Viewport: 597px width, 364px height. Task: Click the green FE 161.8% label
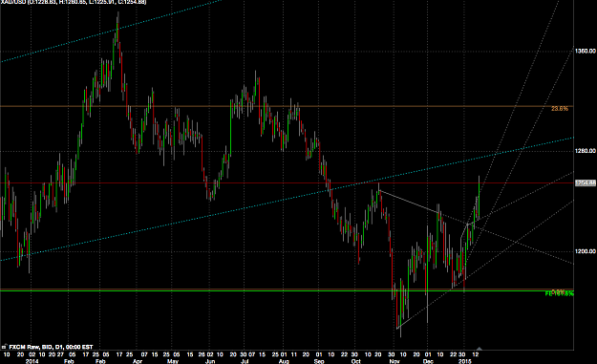point(559,293)
